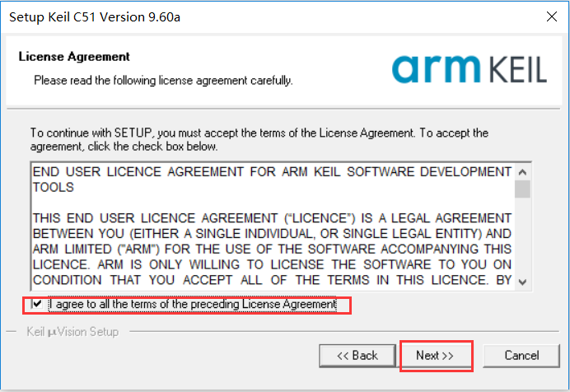Click the license text scrollbar up arrow
Screen dimensions: 570x392
click(x=523, y=171)
